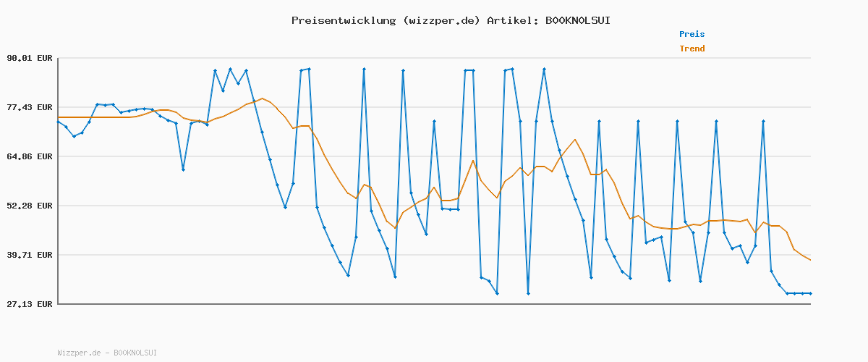Click the 39.71 EUR axis label
The height and width of the screenshot is (362, 868).
coord(28,255)
